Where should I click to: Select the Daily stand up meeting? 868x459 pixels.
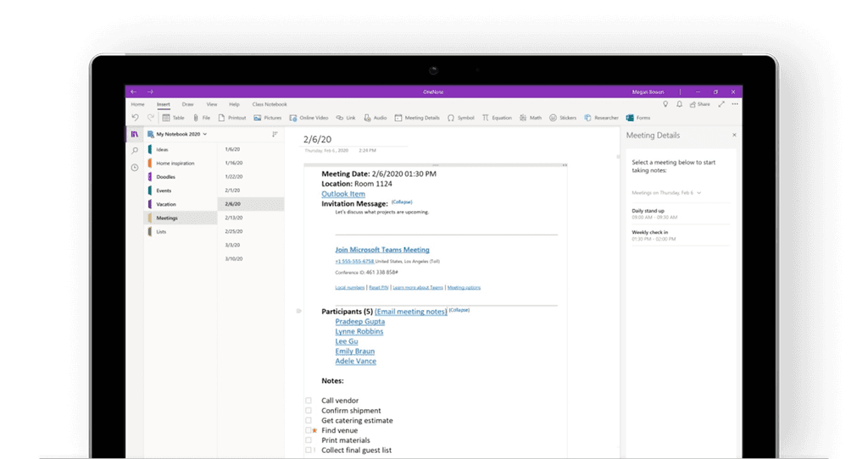tap(680, 214)
